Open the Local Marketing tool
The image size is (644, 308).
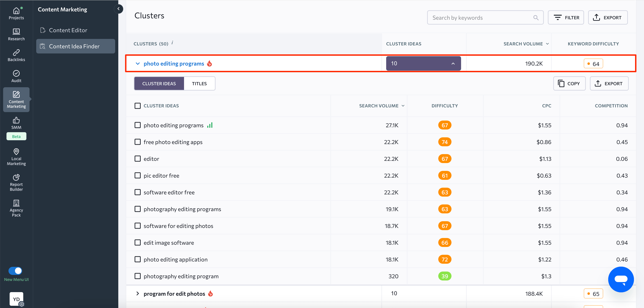click(x=16, y=157)
